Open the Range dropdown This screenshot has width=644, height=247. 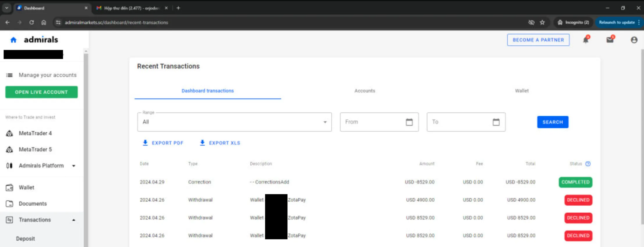(234, 122)
